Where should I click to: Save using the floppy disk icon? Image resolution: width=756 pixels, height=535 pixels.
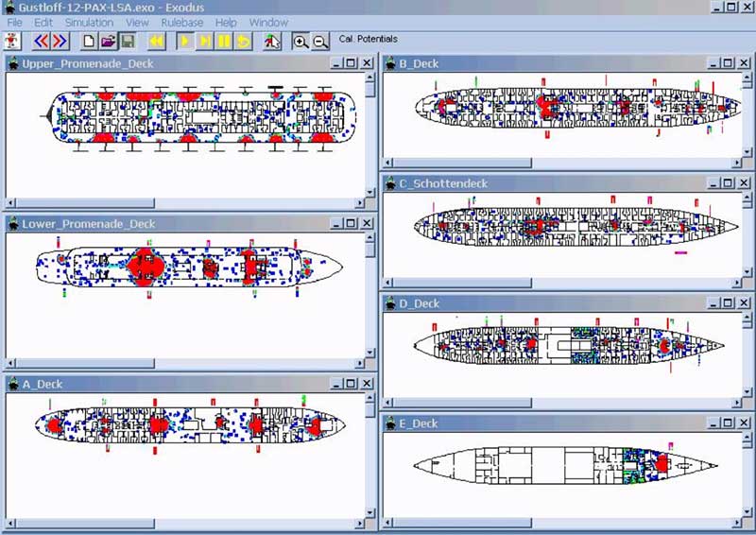128,41
